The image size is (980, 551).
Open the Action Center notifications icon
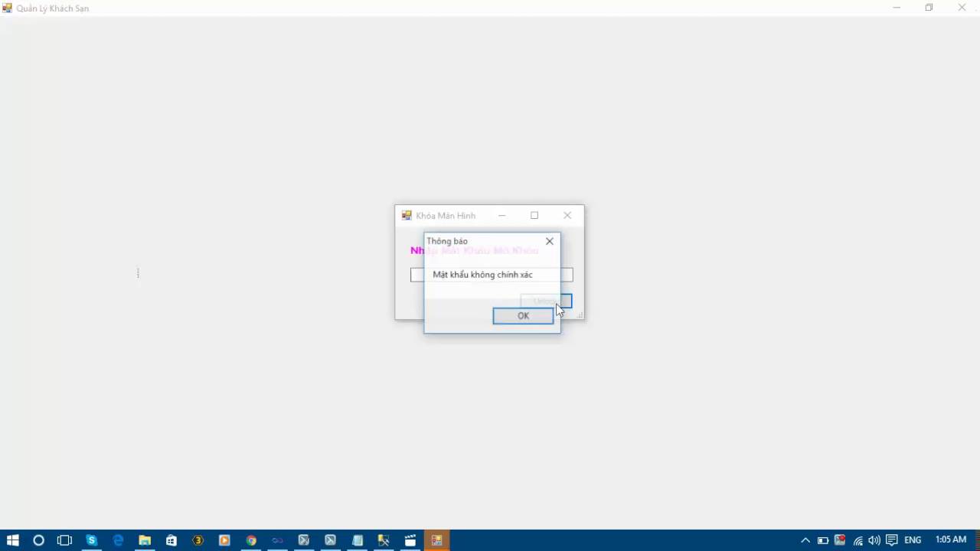click(x=891, y=540)
